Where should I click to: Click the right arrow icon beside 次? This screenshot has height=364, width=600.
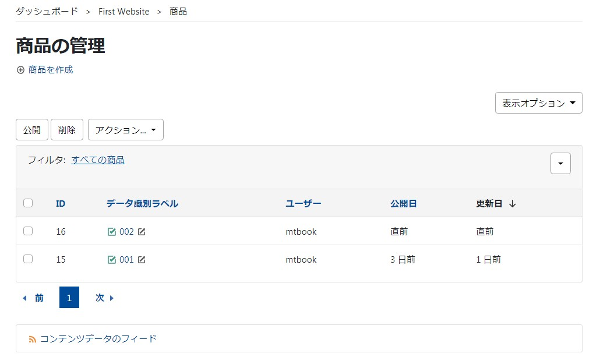pyautogui.click(x=112, y=298)
